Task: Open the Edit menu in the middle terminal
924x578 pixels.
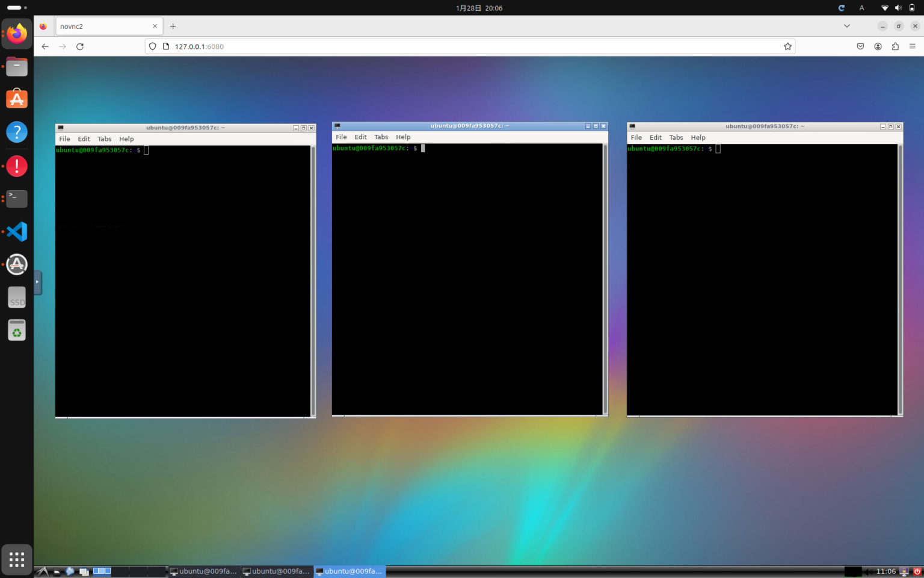Action: pos(360,137)
